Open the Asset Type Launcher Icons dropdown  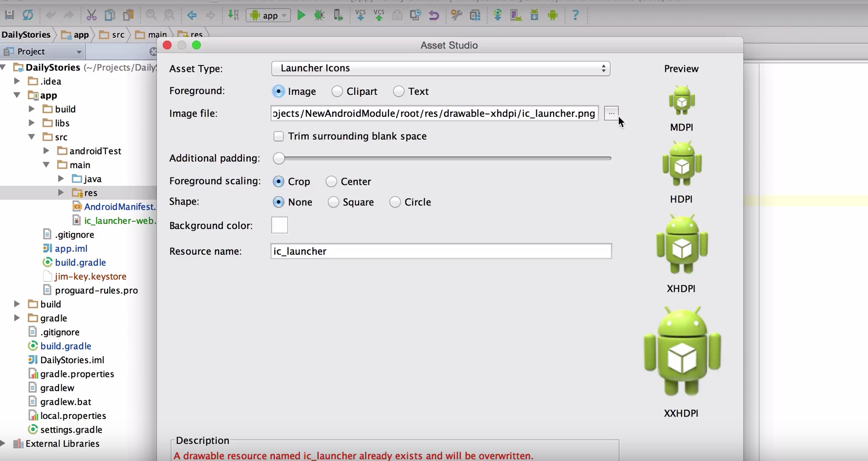pyautogui.click(x=441, y=68)
